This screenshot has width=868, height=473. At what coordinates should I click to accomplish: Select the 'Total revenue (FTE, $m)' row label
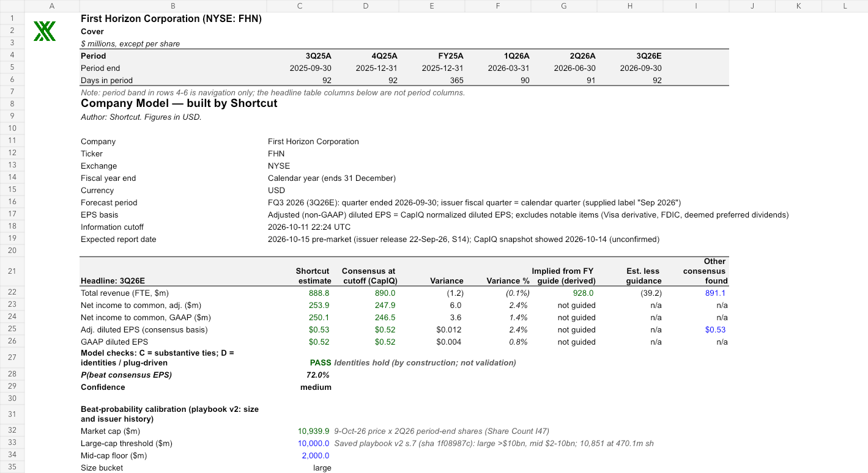point(125,293)
